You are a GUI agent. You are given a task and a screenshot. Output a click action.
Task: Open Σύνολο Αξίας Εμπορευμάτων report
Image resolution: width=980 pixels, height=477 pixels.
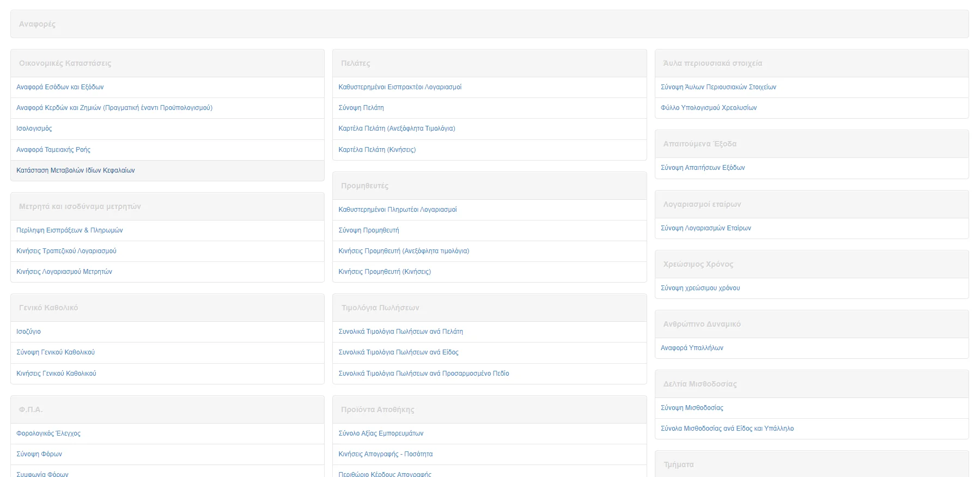381,433
